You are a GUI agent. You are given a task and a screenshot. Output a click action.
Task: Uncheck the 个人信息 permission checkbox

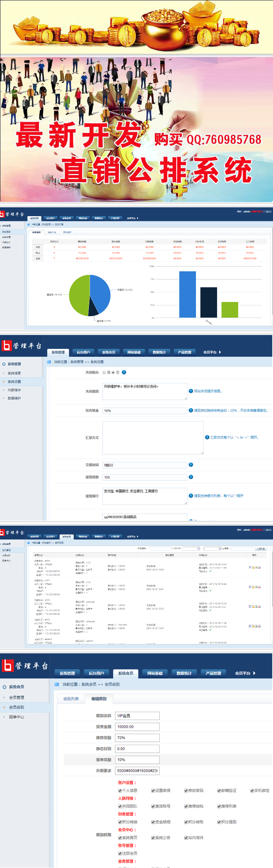120,791
